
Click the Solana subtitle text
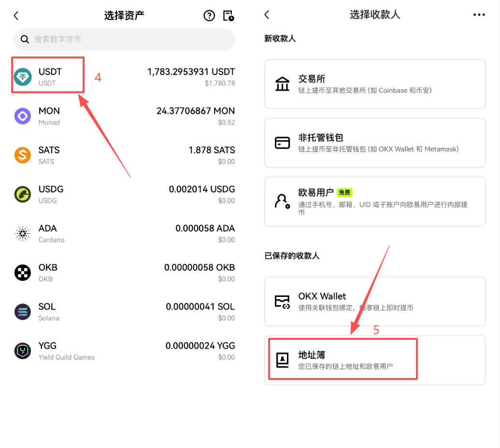[x=49, y=318]
